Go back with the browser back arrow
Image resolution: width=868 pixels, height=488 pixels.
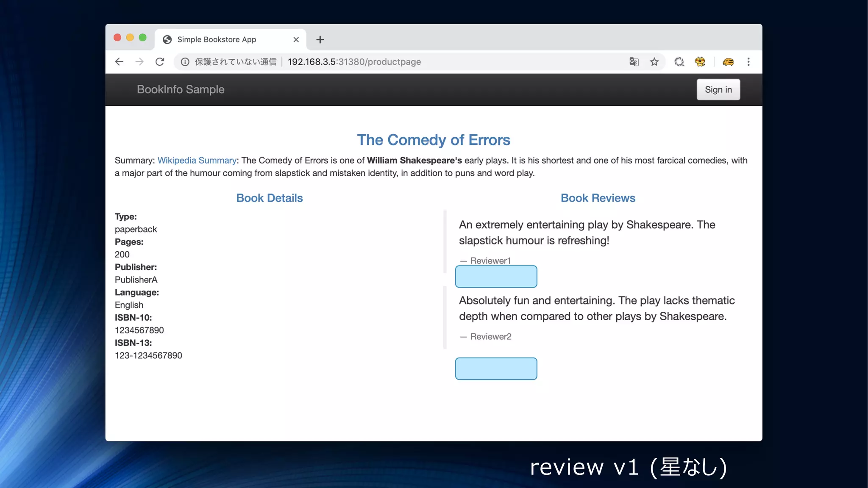(x=119, y=62)
